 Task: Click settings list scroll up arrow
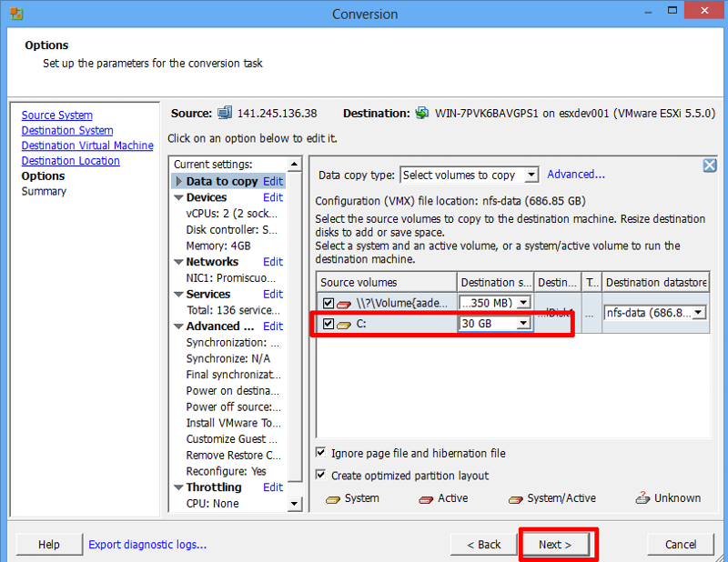(x=294, y=165)
